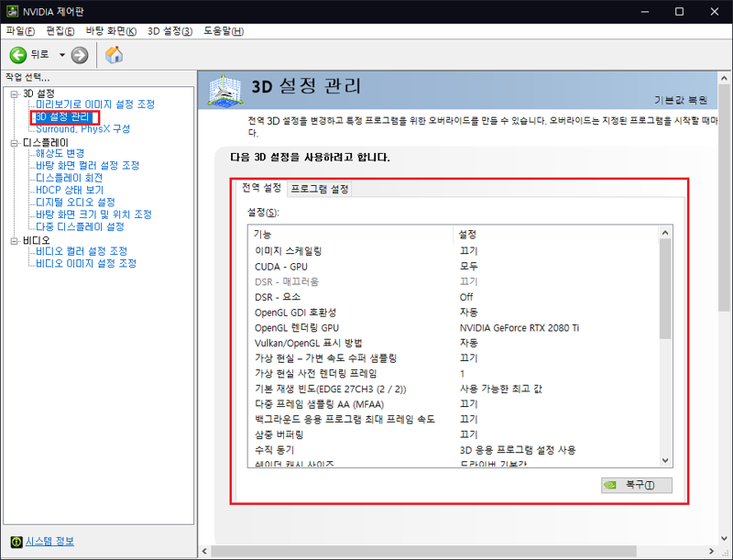Open 바탕 화면 컬러 설정 조정

click(88, 166)
